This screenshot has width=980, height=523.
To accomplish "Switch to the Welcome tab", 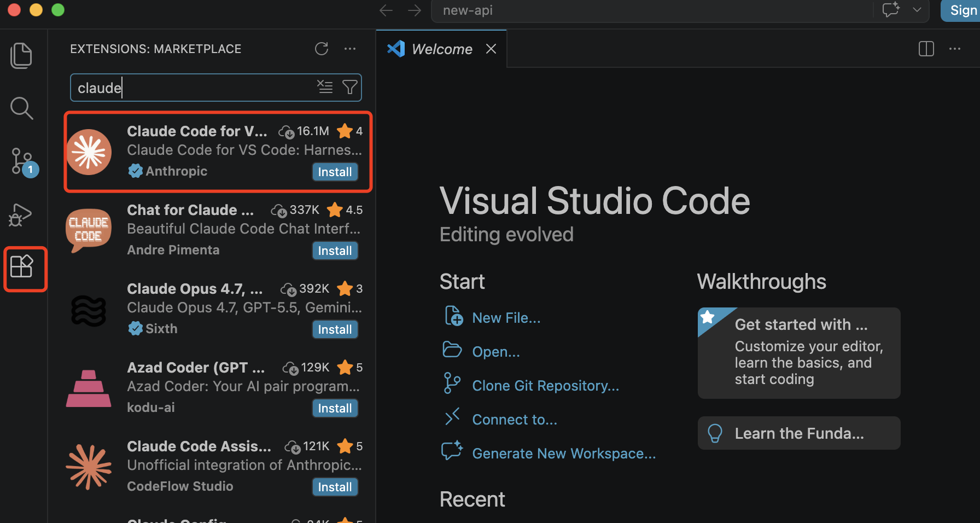I will pos(441,49).
